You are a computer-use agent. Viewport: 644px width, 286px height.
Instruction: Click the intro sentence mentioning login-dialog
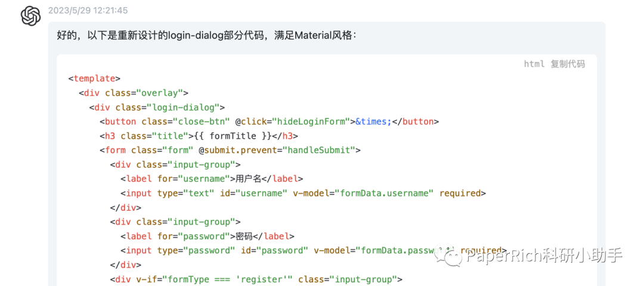pos(206,35)
